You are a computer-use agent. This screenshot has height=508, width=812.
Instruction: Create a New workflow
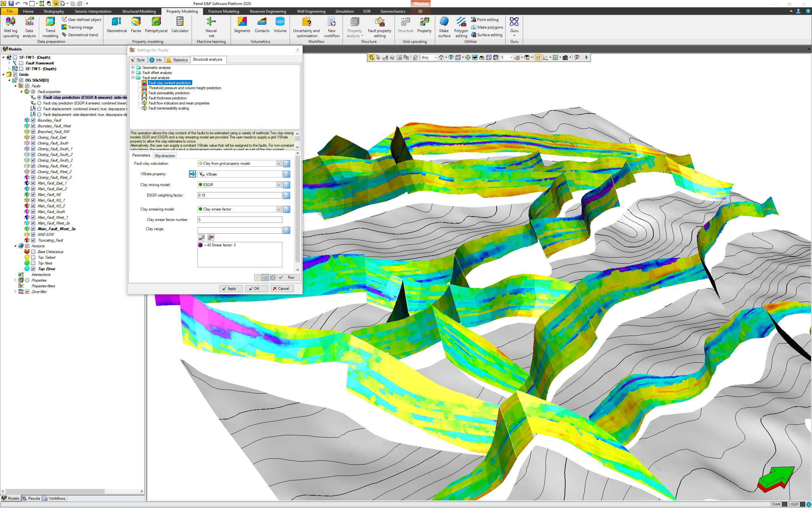(331, 27)
